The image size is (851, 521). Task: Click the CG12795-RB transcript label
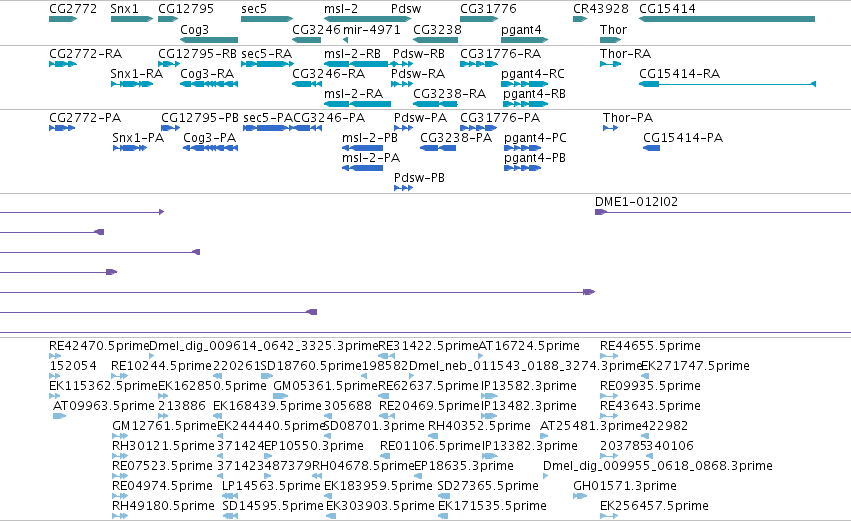point(197,54)
